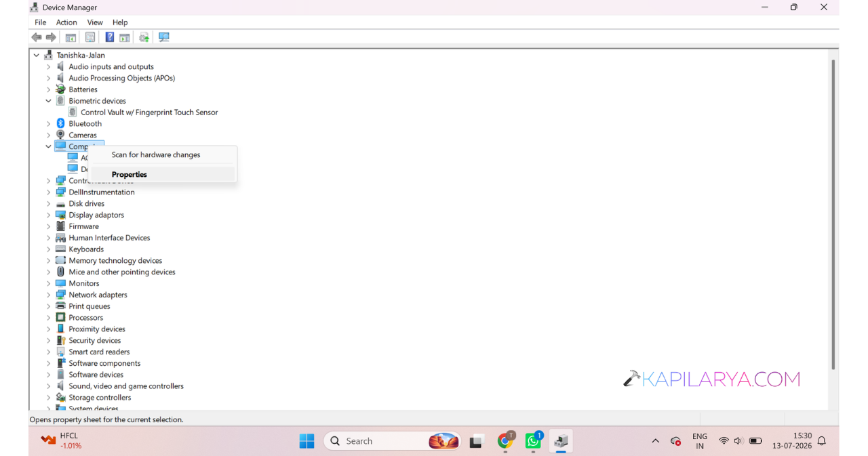This screenshot has height=456, width=868.
Task: Open the Windows Start button
Action: click(x=307, y=441)
